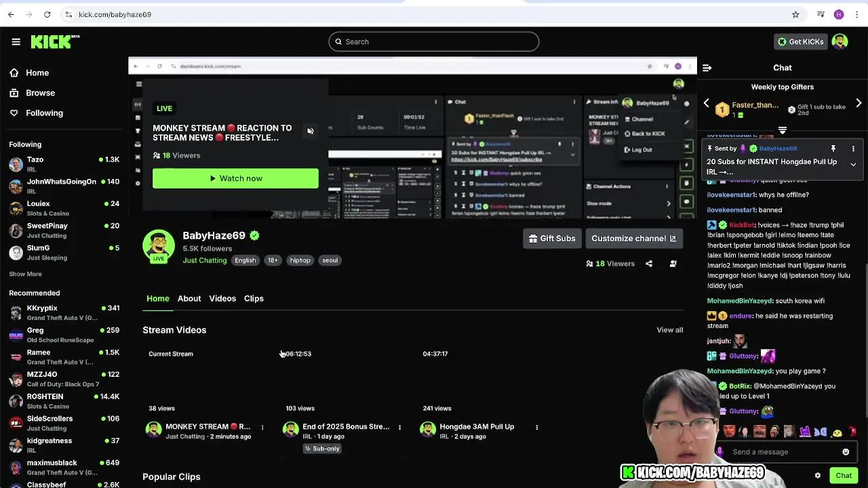Open the emoji picker in chat box

pyautogui.click(x=846, y=452)
